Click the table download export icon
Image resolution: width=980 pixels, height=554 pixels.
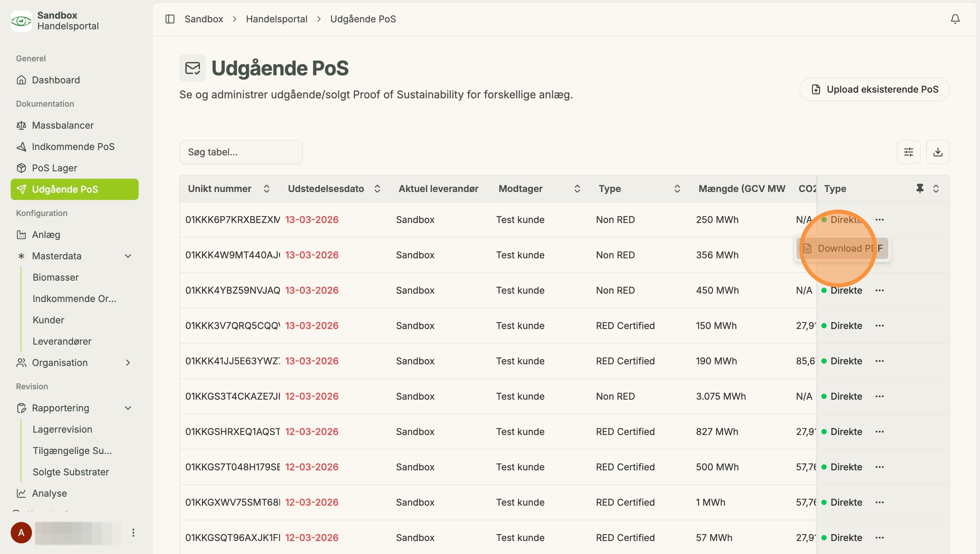pos(937,152)
